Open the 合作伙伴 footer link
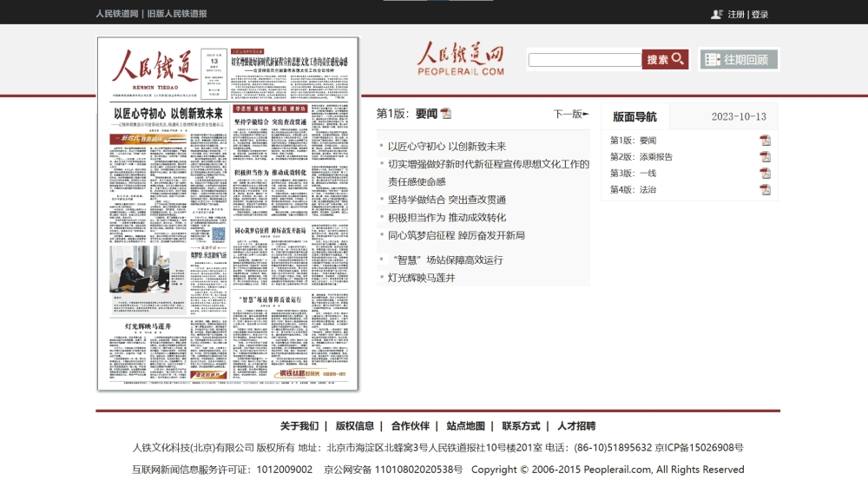The width and height of the screenshot is (868, 493). pyautogui.click(x=411, y=426)
